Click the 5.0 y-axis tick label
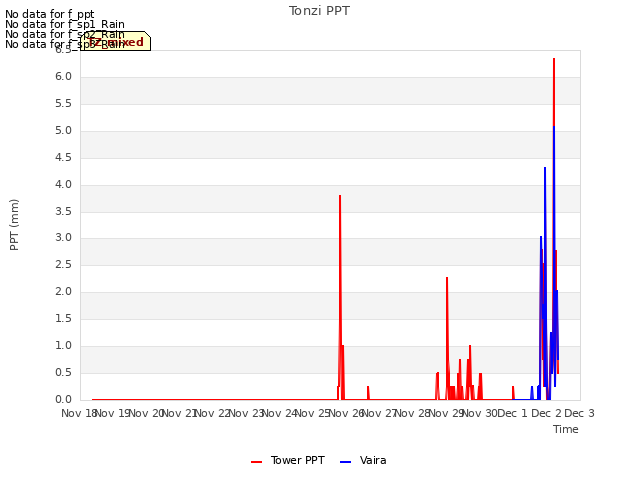 tap(63, 131)
